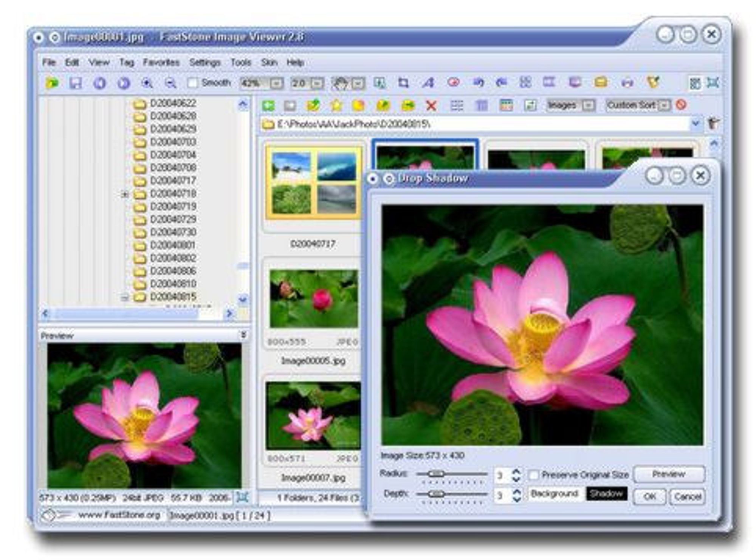Click the folder tree's scroll down arrow
The image size is (756, 560).
243,299
